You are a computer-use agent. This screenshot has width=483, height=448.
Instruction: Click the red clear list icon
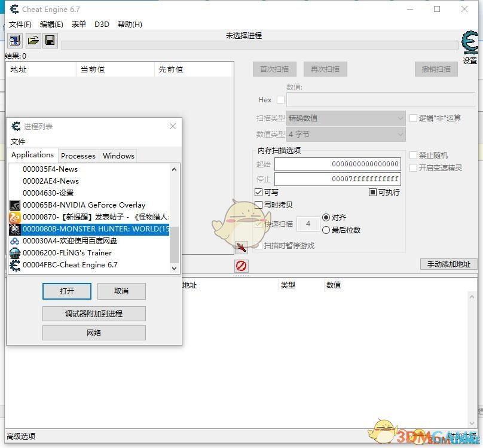tap(241, 266)
